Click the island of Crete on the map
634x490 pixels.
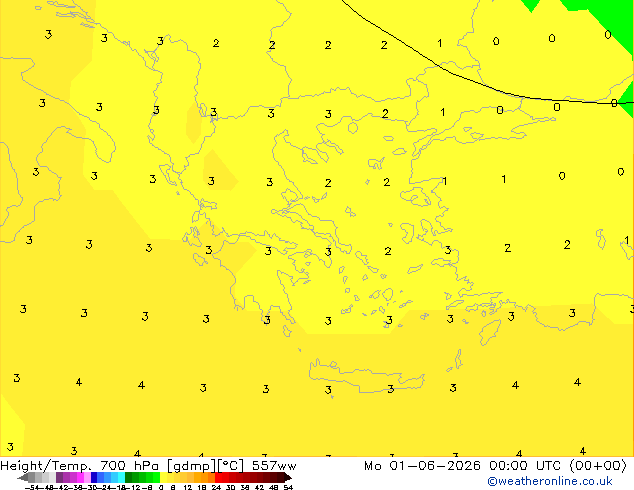(366, 376)
